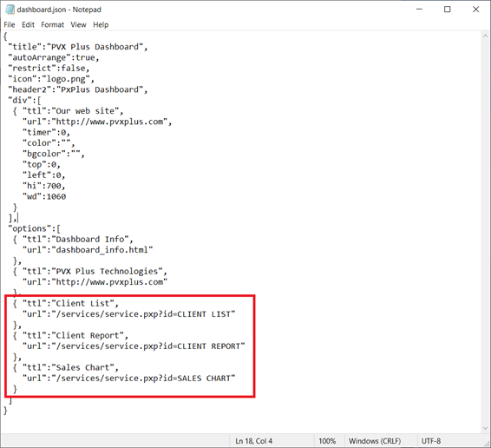This screenshot has width=491, height=448.
Task: Minimize the Notepad window
Action: tap(419, 10)
